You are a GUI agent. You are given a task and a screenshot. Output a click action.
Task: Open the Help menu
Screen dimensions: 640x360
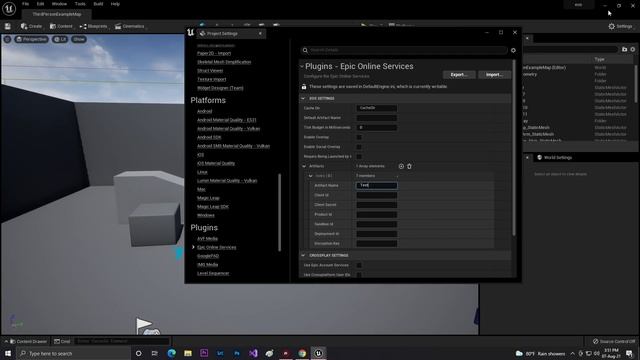coord(116,4)
